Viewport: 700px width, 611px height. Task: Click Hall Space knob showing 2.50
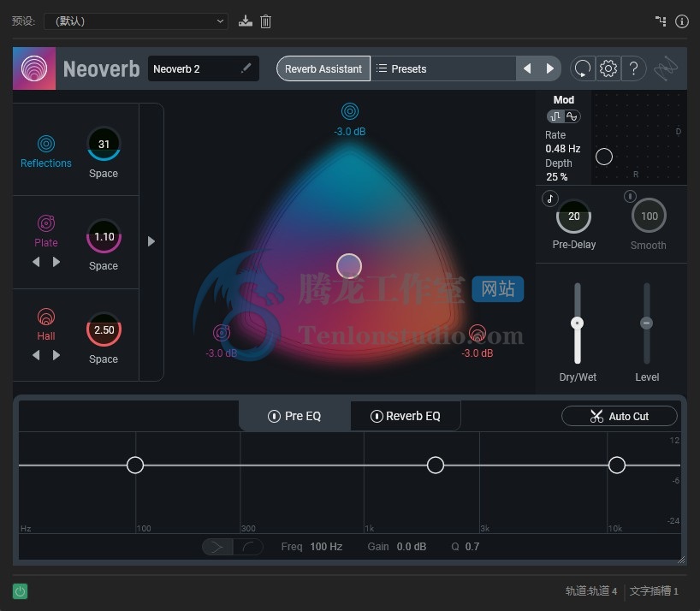[104, 329]
